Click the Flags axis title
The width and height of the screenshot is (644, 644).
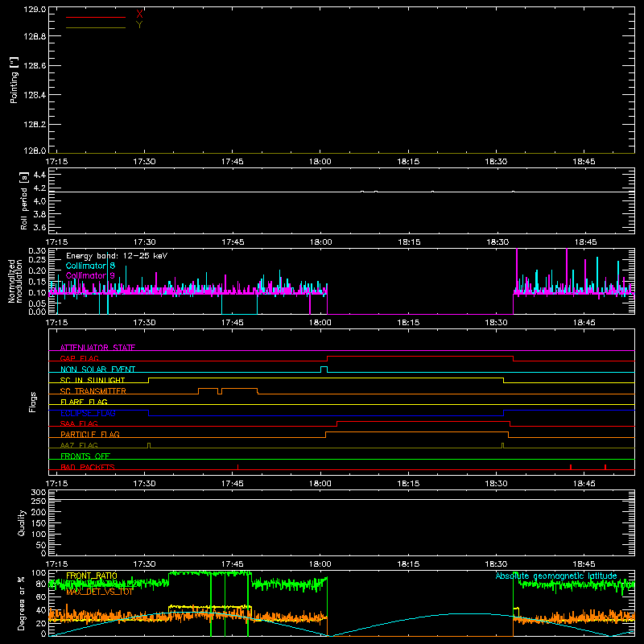click(x=33, y=402)
